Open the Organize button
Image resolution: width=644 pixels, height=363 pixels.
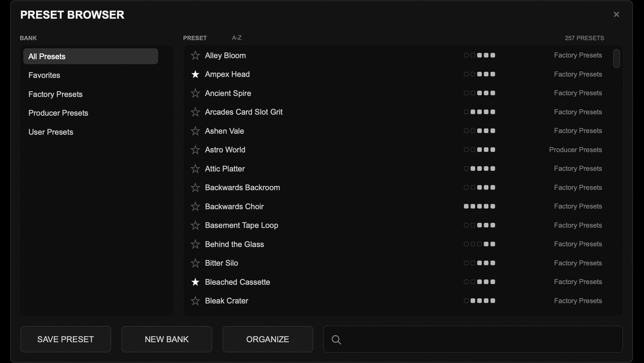[268, 339]
